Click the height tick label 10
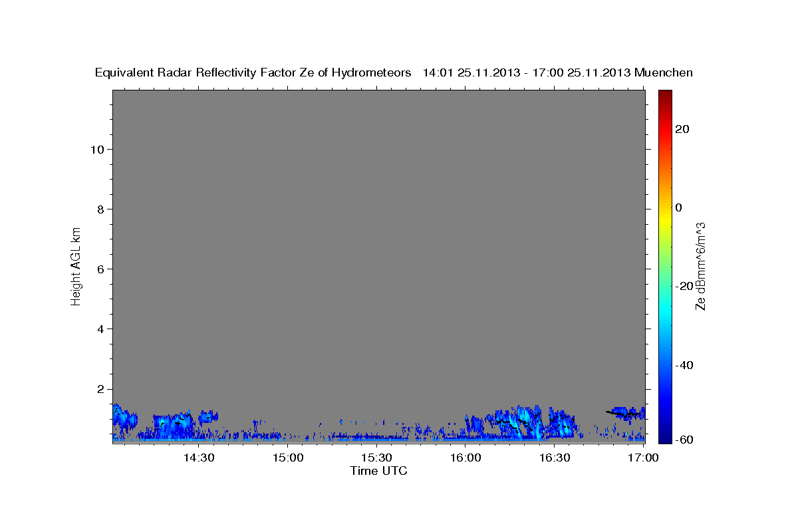The image size is (798, 532). pos(97,149)
